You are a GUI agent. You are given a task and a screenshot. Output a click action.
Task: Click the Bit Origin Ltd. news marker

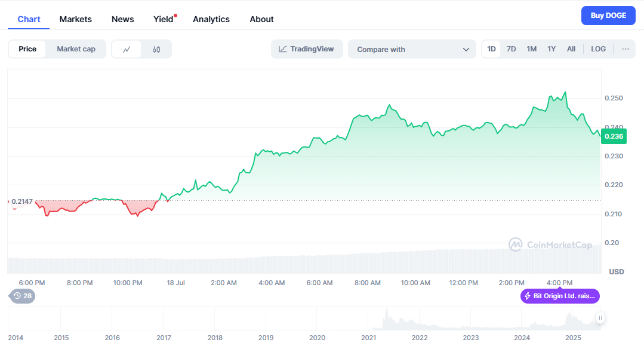pyautogui.click(x=560, y=296)
